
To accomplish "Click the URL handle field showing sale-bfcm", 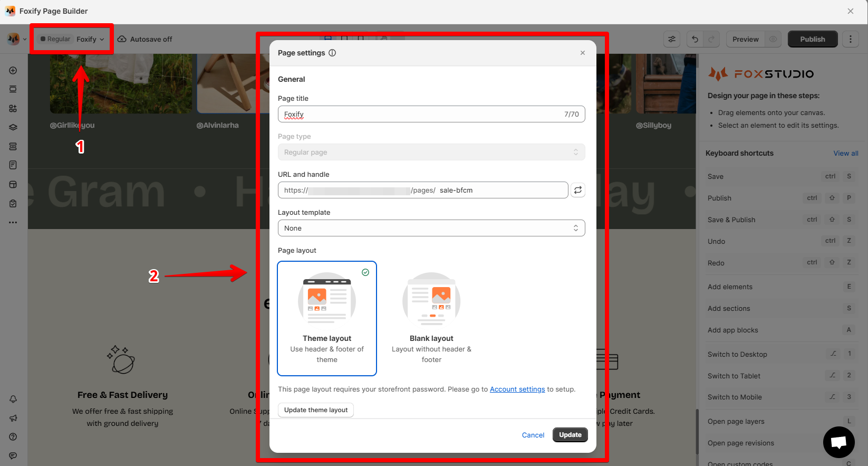I will tap(423, 190).
